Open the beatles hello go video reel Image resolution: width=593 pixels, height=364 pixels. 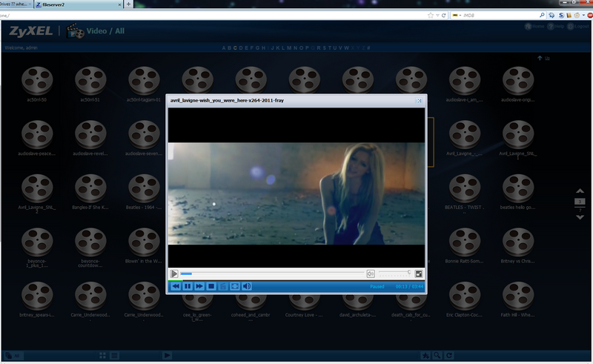pos(517,188)
